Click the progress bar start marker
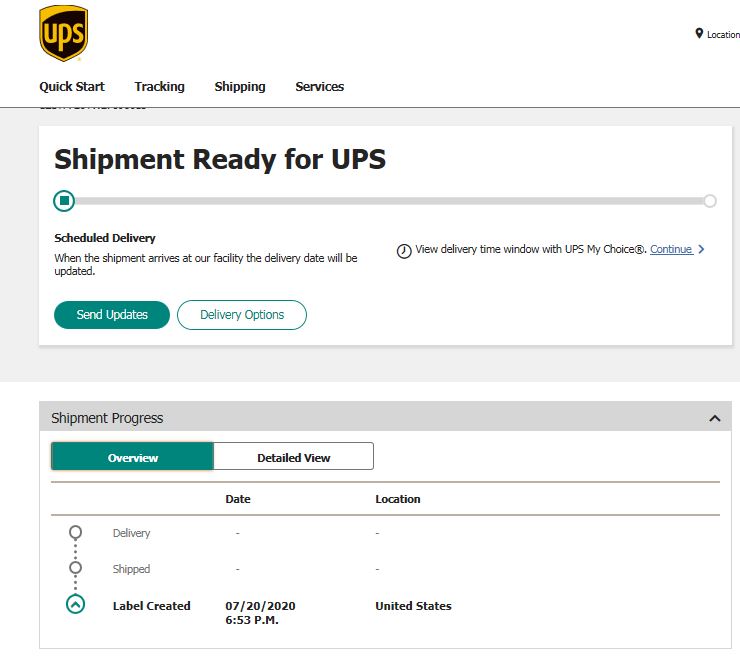Screen dimensions: 740x666 (x=64, y=201)
